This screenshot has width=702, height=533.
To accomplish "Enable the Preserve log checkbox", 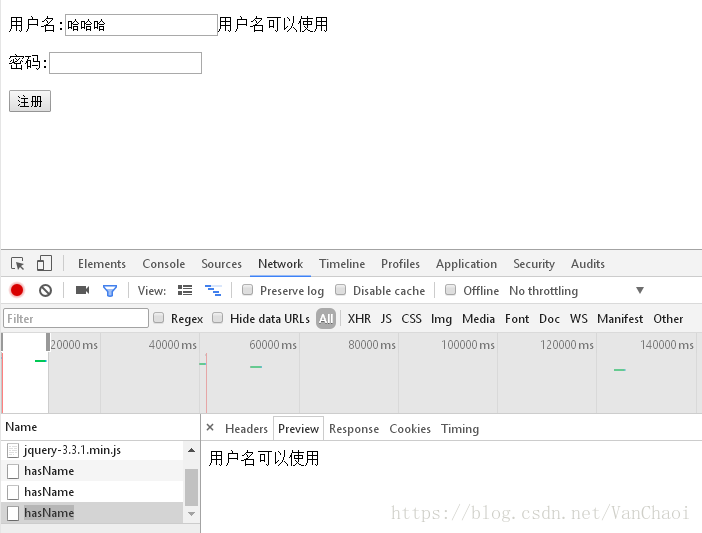I will pos(247,290).
